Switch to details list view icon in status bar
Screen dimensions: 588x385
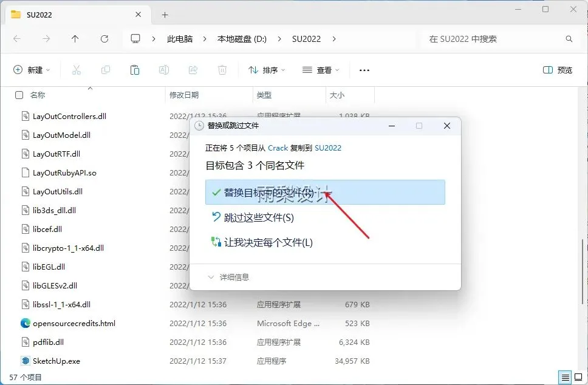(565, 377)
